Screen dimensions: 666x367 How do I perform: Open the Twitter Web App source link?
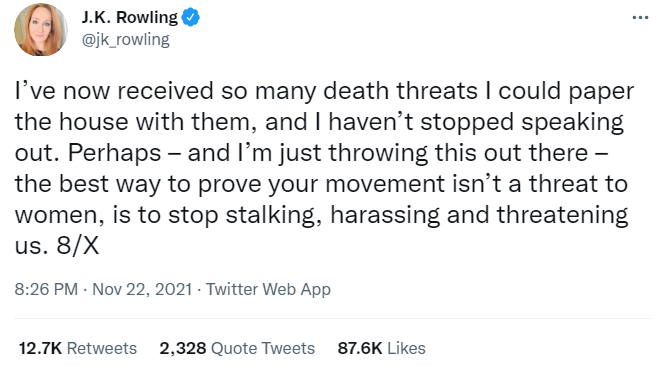tap(268, 289)
